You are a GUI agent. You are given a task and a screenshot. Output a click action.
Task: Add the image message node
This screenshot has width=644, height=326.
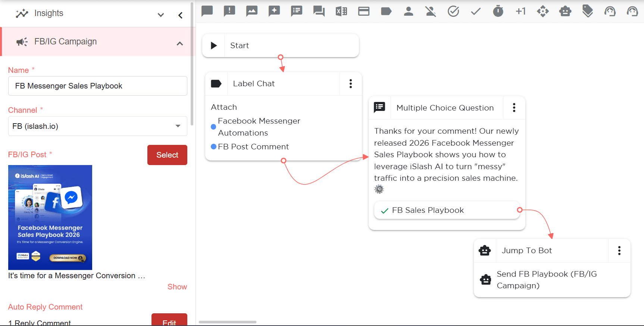[x=252, y=11]
